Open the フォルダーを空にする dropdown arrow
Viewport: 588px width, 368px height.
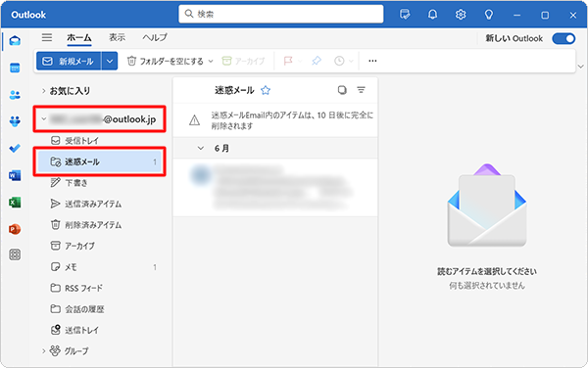click(x=211, y=61)
